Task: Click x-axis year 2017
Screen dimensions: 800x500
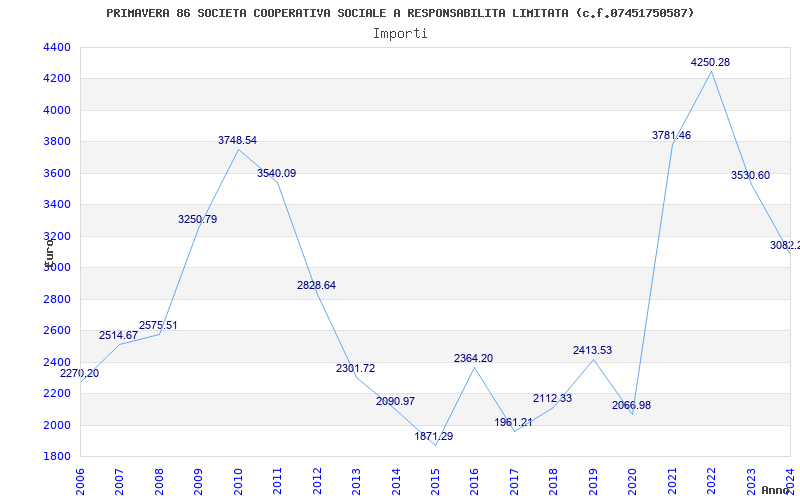Action: pyautogui.click(x=514, y=481)
